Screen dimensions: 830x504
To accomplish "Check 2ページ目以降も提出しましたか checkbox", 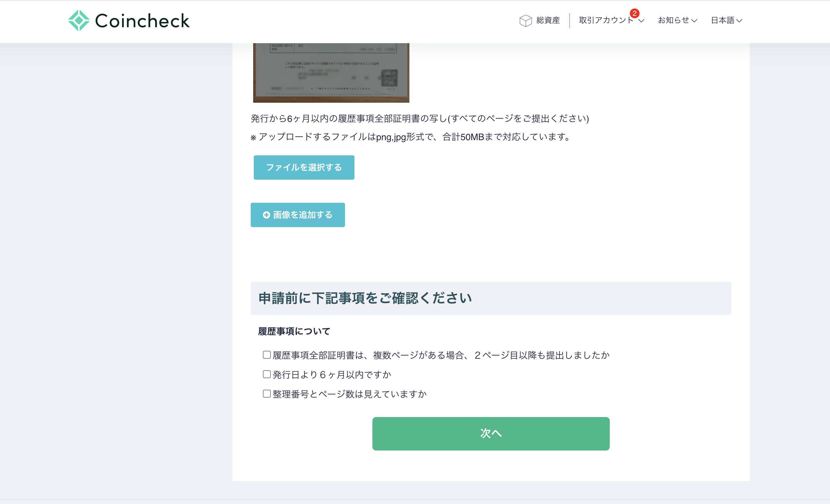I will (267, 355).
